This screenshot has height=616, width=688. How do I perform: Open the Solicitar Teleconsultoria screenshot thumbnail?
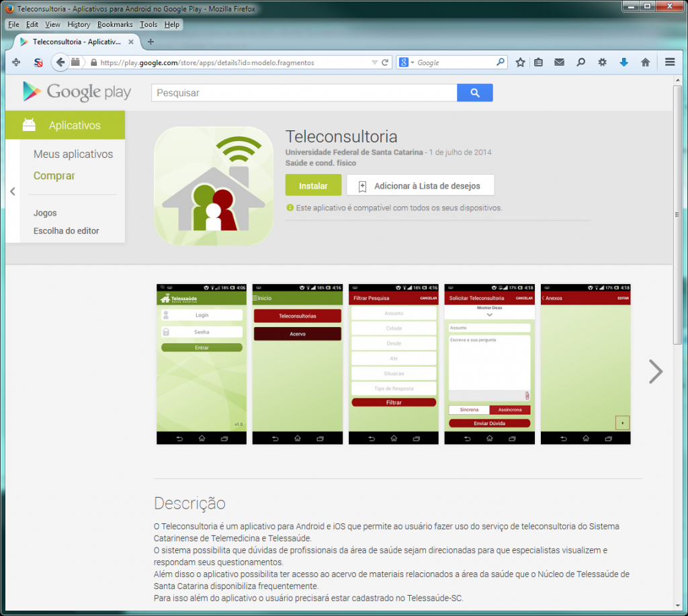[490, 364]
